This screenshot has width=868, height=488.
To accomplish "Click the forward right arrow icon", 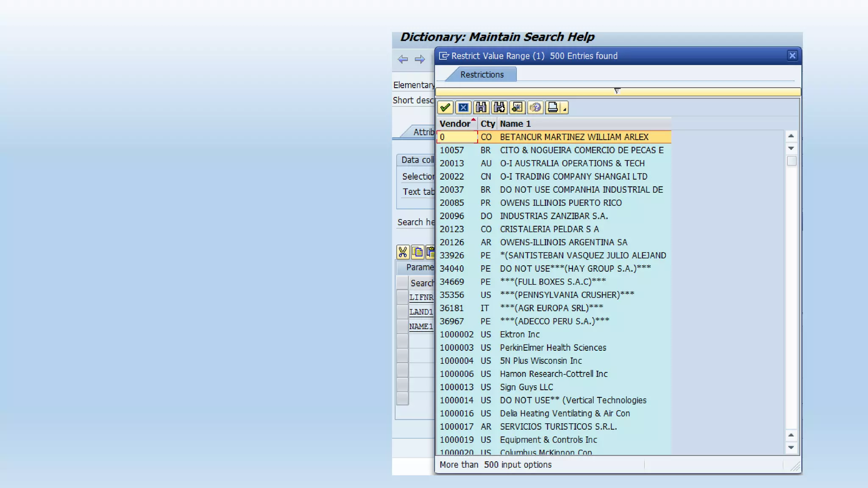I will 420,59.
